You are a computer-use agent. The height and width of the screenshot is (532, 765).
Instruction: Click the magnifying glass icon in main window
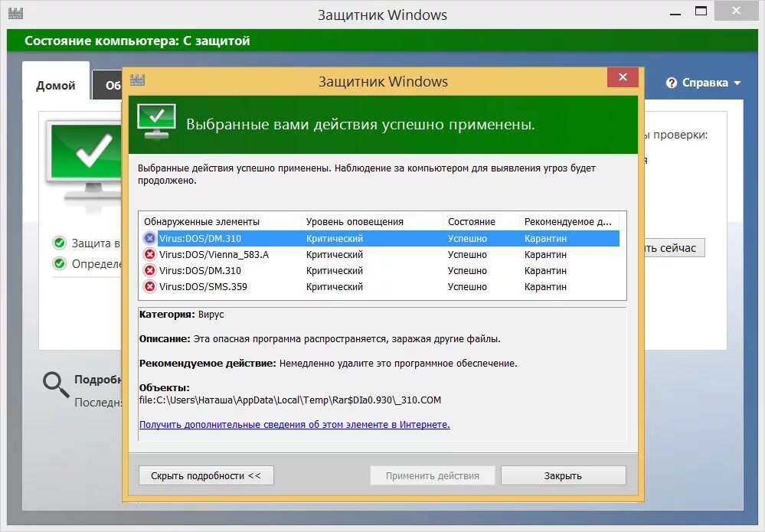tap(56, 384)
